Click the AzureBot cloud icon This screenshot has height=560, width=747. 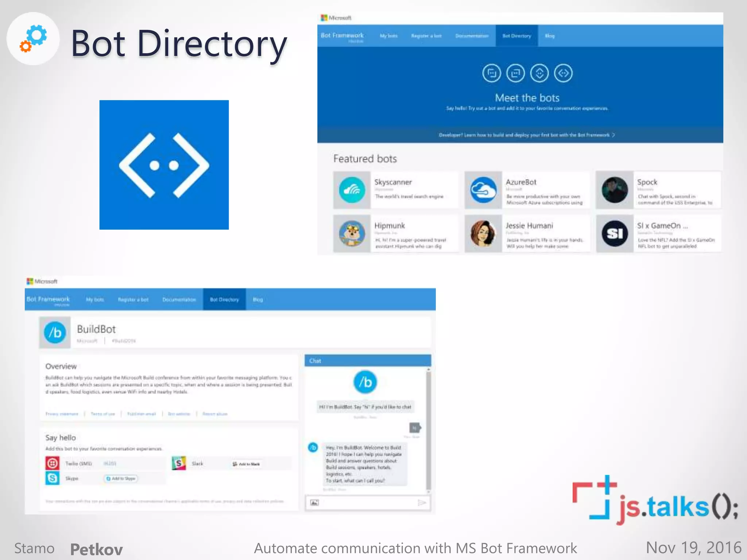coord(483,190)
